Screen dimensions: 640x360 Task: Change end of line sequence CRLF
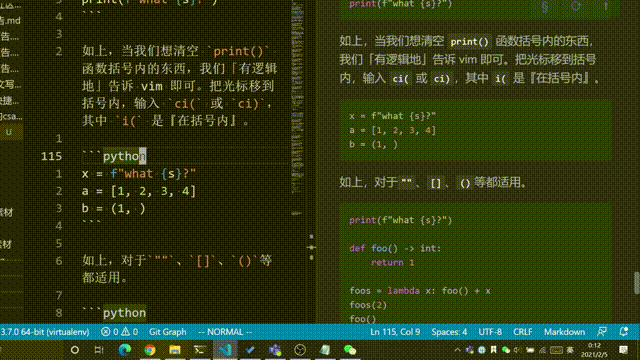(522, 332)
